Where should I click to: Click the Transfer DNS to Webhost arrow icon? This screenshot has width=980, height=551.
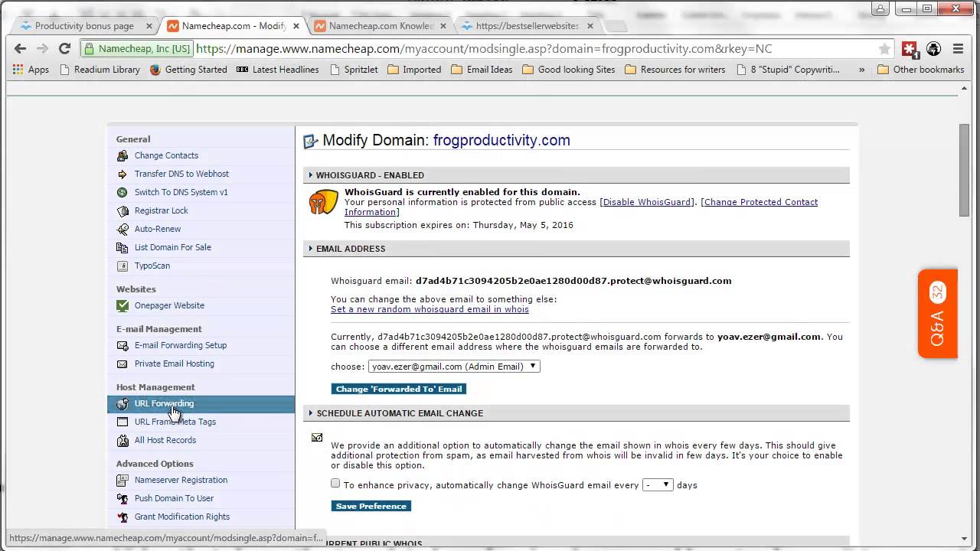click(122, 174)
